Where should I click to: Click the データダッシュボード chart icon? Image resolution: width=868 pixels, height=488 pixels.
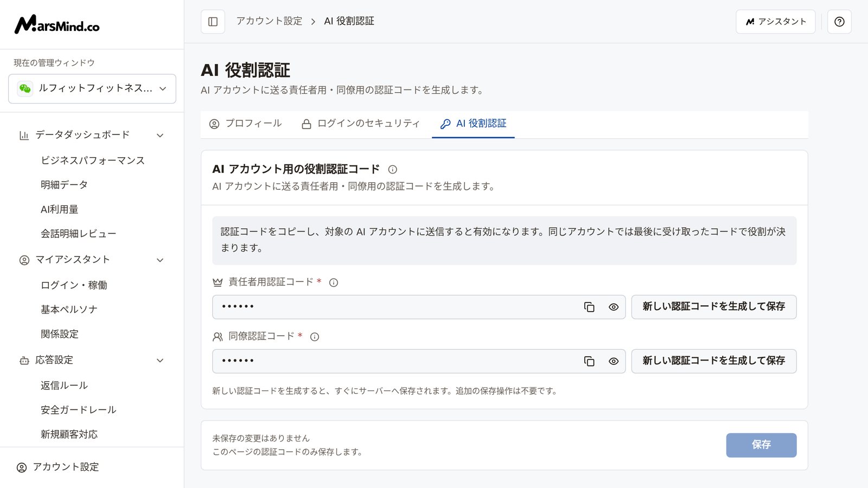click(x=24, y=135)
